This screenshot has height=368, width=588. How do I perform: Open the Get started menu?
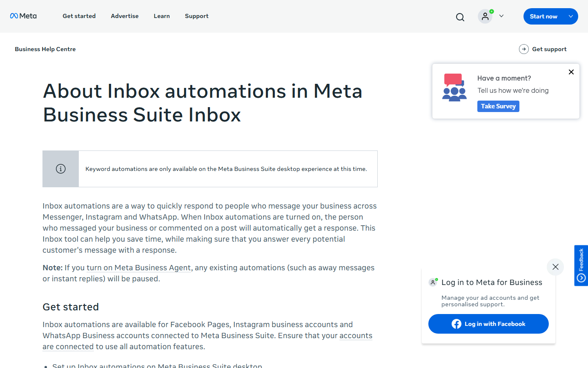79,16
